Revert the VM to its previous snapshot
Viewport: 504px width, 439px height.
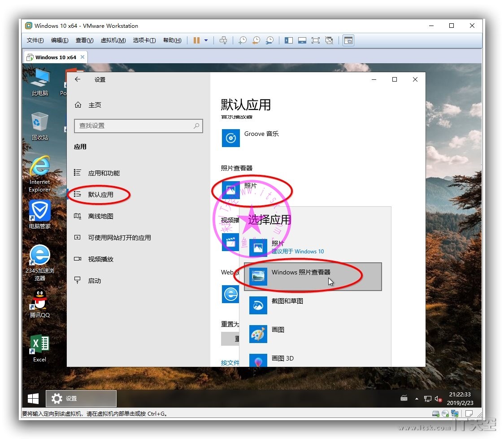pyautogui.click(x=256, y=40)
